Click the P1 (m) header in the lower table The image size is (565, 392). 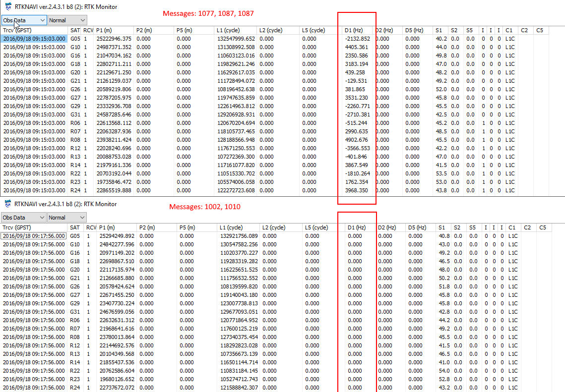coord(107,227)
